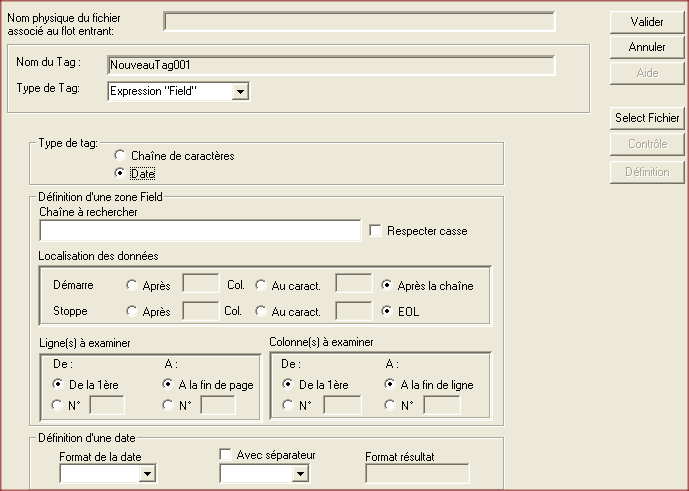Select the Date tag type radio button

point(121,173)
